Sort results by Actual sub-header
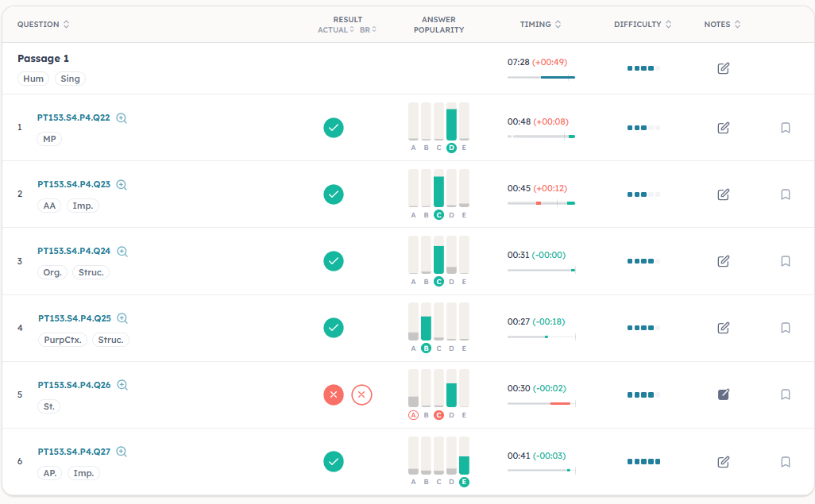The width and height of the screenshot is (815, 504). tap(336, 29)
